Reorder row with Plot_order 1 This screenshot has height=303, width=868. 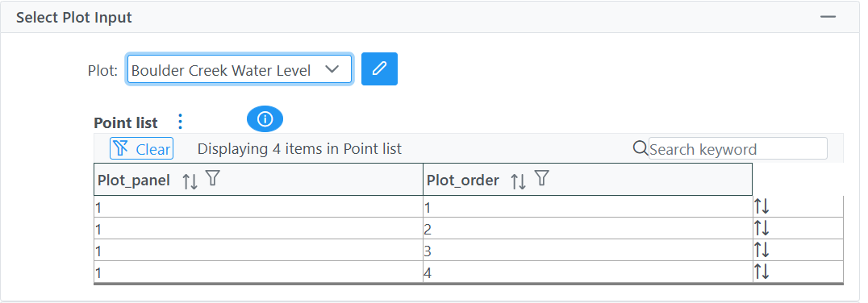762,207
